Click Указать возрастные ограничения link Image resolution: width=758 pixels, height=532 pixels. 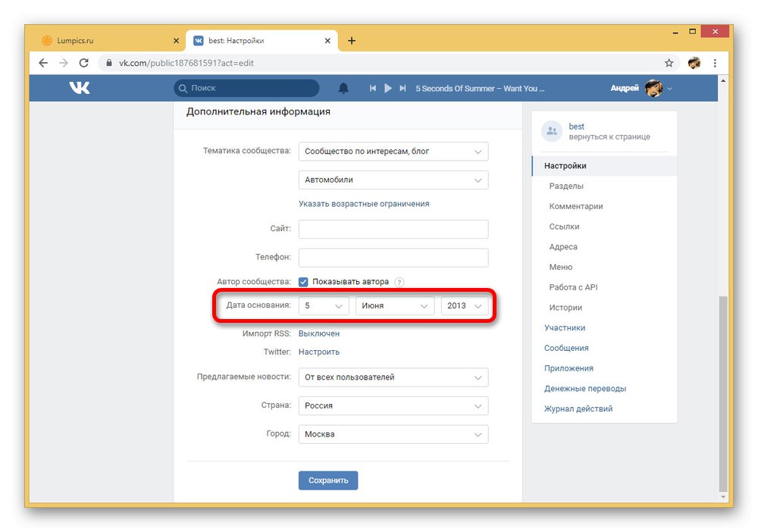click(x=364, y=204)
